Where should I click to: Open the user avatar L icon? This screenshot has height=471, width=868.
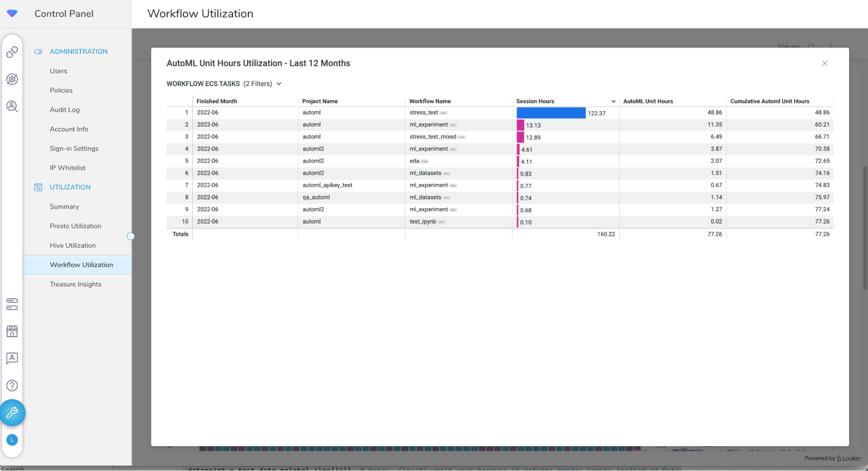pyautogui.click(x=12, y=440)
